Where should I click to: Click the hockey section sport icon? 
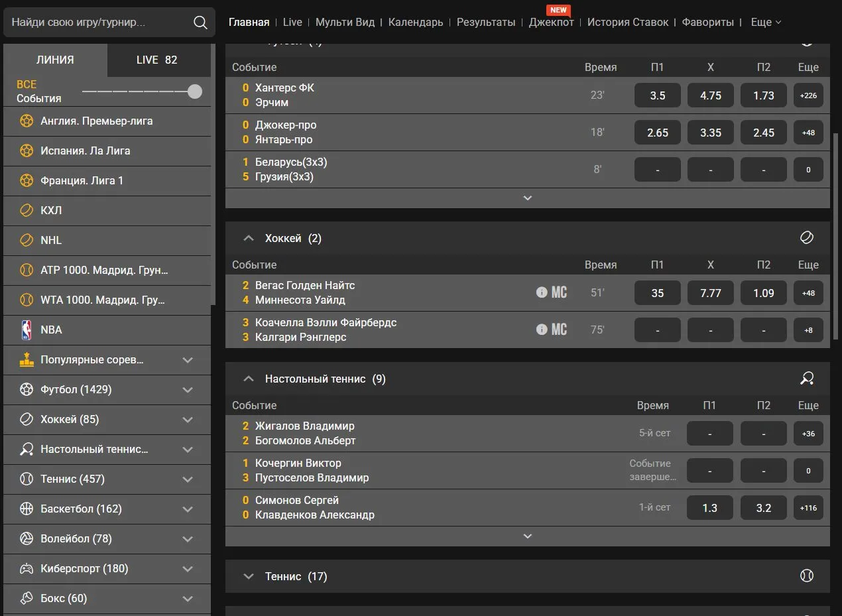tap(807, 238)
